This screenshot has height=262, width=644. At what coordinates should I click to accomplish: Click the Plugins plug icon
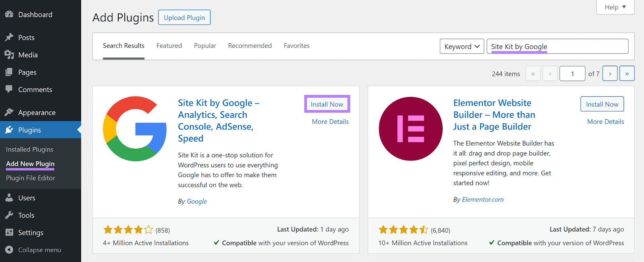point(9,130)
